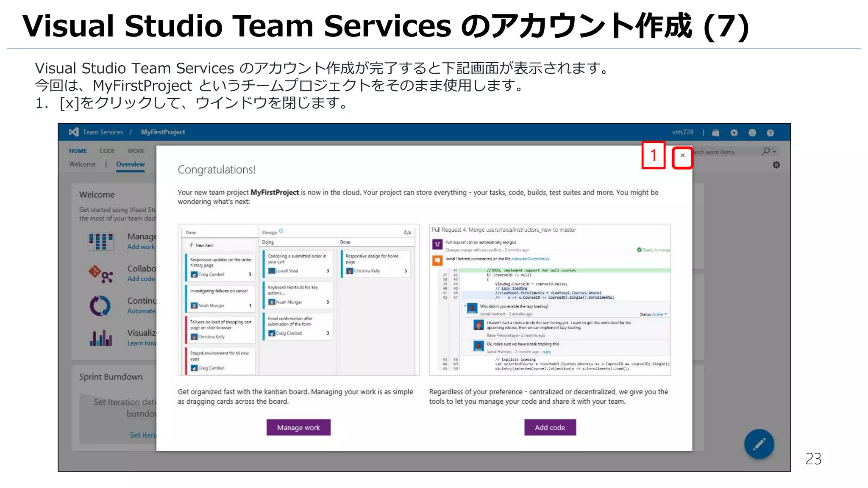Click the Add code button
Screen dimensions: 868x488
pos(550,427)
